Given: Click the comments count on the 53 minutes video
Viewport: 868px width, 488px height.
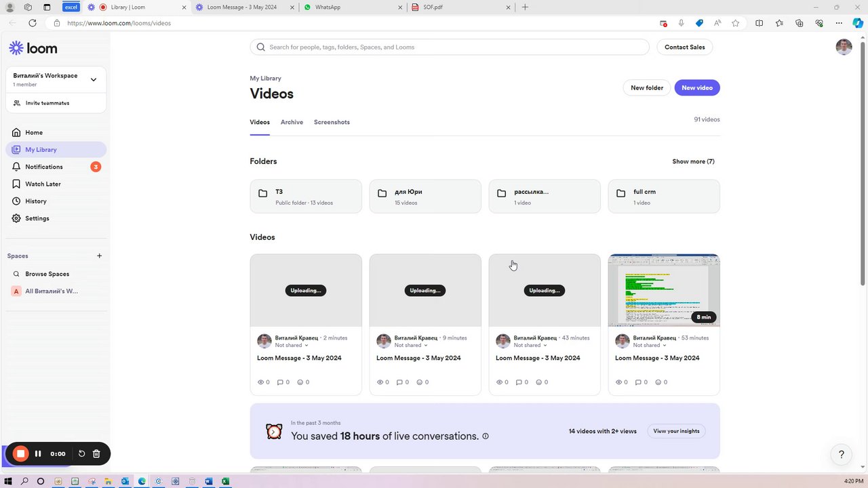Looking at the screenshot, I should coord(642,382).
